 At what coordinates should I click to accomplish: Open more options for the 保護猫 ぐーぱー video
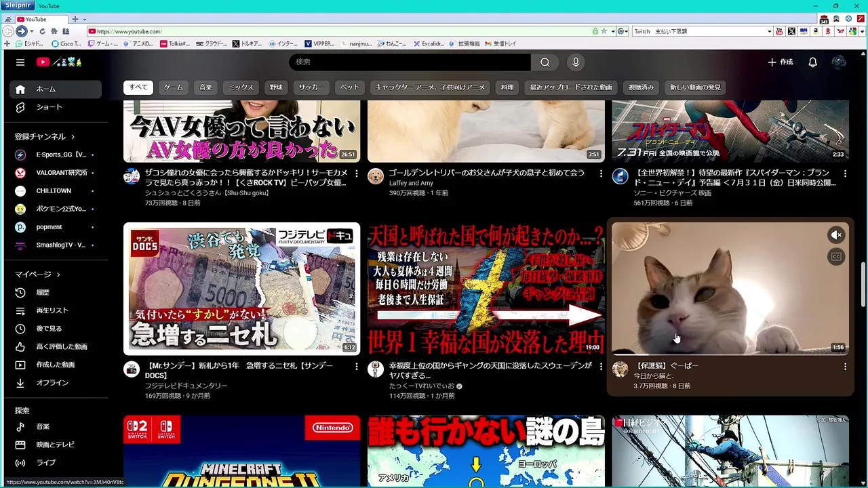click(x=845, y=367)
